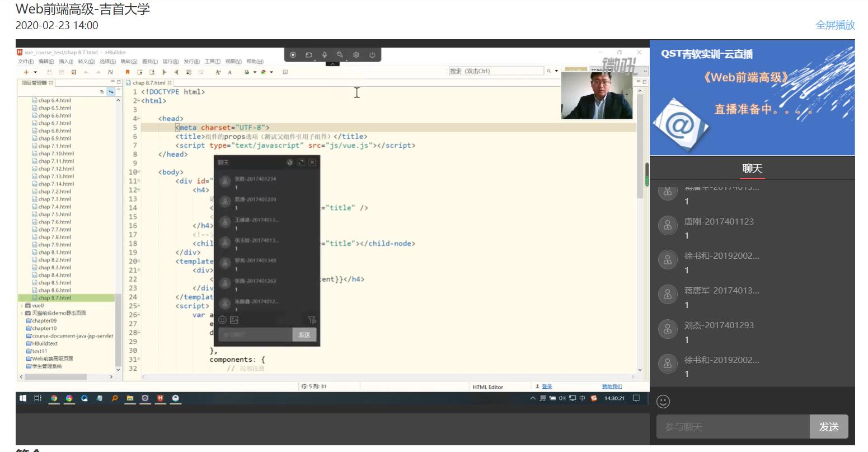Click the filter icon in floating chat window
This screenshot has height=452, width=868.
tap(312, 320)
